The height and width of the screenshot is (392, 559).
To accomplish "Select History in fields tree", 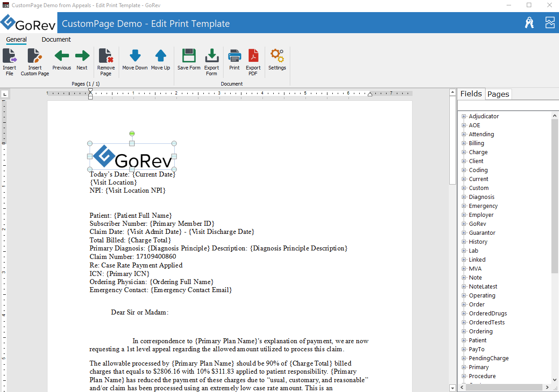I will (x=478, y=242).
